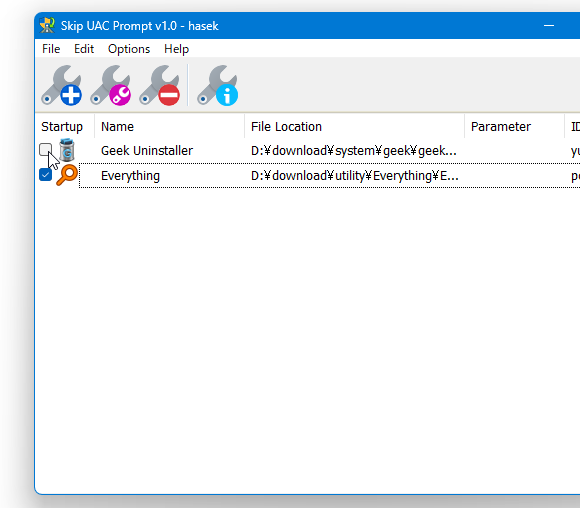Click the remove application wrench icon

click(160, 85)
